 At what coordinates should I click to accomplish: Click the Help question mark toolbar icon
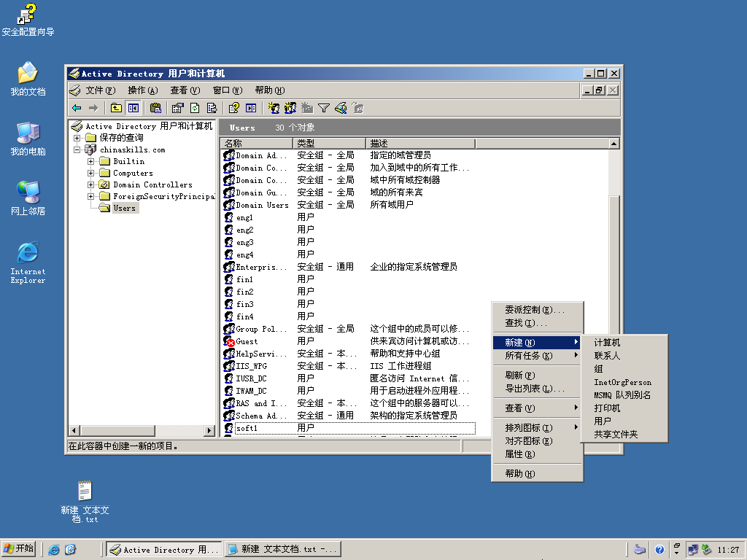click(x=233, y=108)
